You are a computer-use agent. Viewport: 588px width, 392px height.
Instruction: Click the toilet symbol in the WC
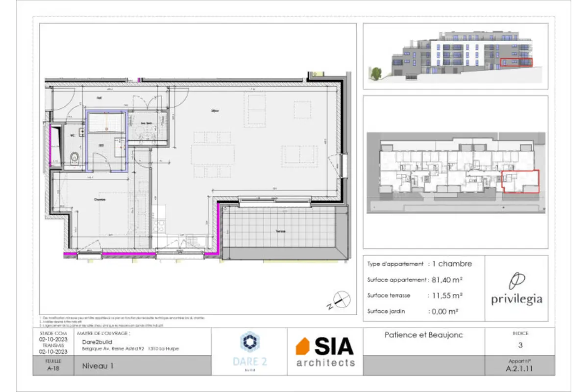point(75,158)
